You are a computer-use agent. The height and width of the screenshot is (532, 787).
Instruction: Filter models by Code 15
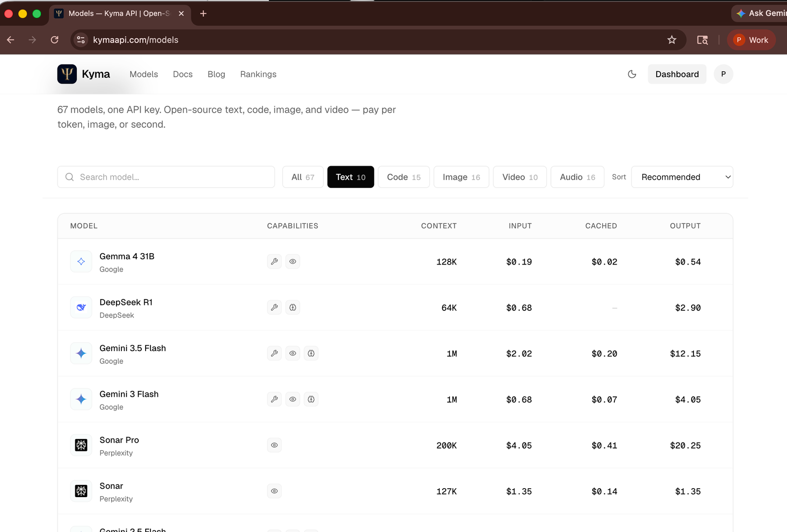pyautogui.click(x=404, y=177)
